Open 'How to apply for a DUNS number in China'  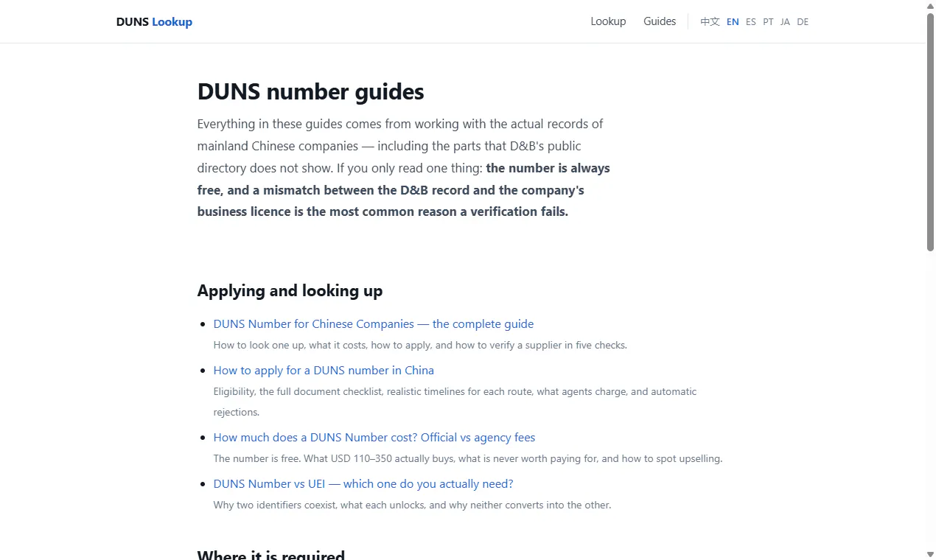[x=324, y=370]
